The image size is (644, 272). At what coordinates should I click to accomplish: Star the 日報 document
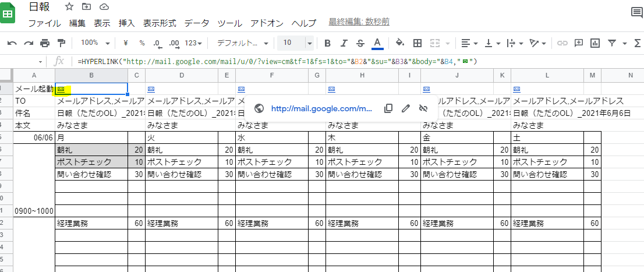[69, 6]
